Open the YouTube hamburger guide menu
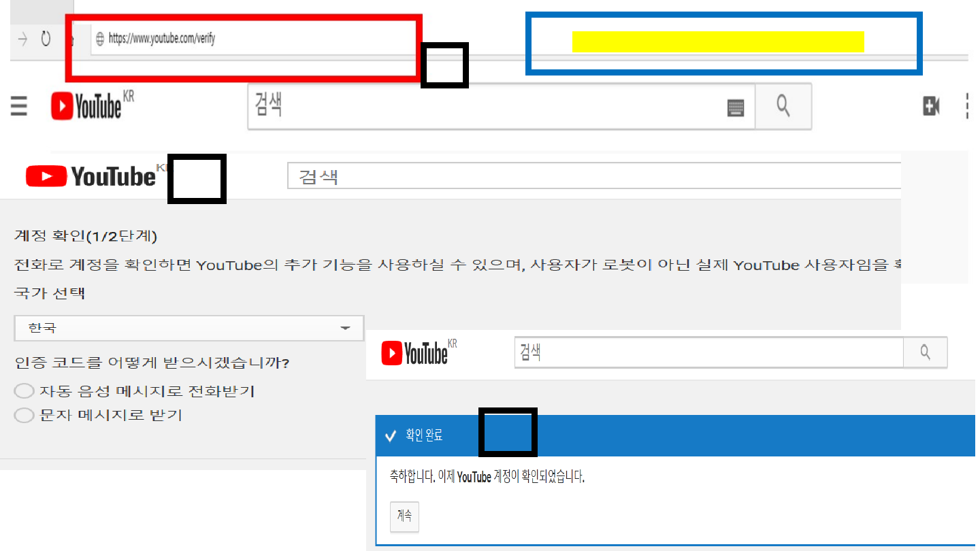This screenshot has height=551, width=980. click(19, 106)
